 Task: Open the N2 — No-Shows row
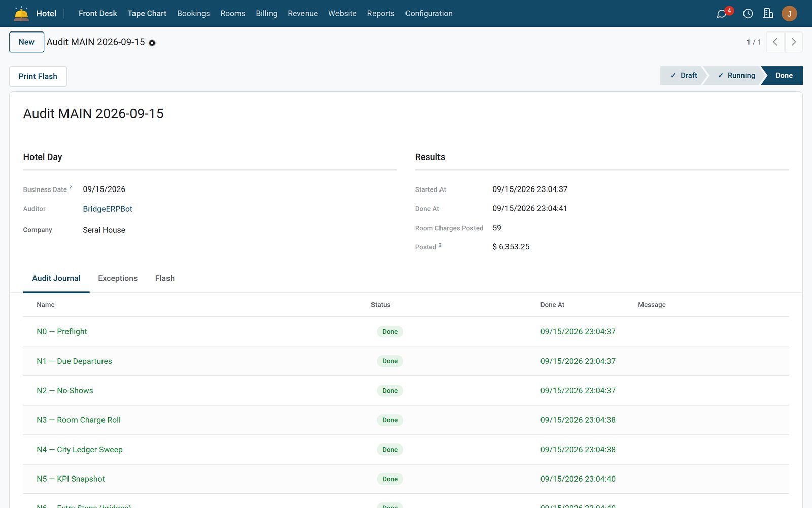coord(406,391)
